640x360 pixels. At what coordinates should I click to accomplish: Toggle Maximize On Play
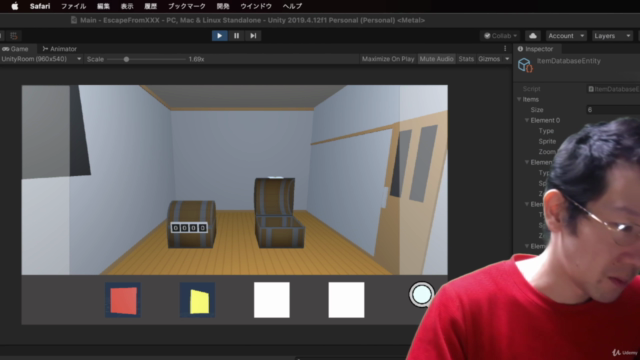[388, 59]
